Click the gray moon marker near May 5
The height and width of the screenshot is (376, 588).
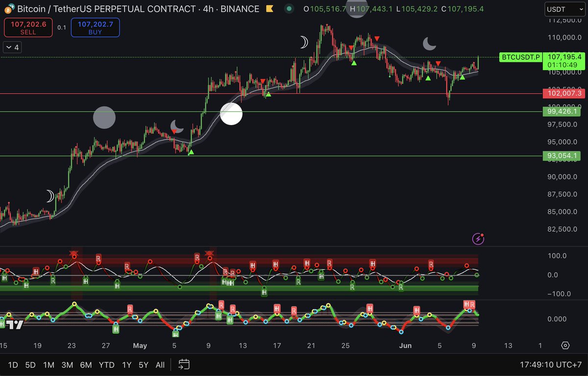[177, 126]
